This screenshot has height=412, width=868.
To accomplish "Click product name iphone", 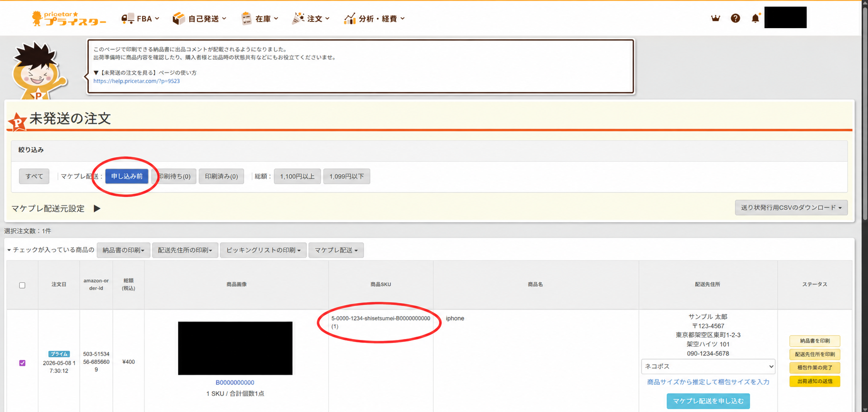I will coord(455,318).
